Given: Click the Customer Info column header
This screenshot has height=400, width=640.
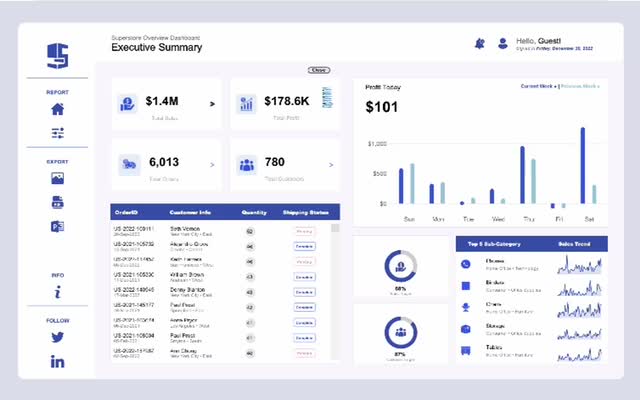Looking at the screenshot, I should coord(190,213).
